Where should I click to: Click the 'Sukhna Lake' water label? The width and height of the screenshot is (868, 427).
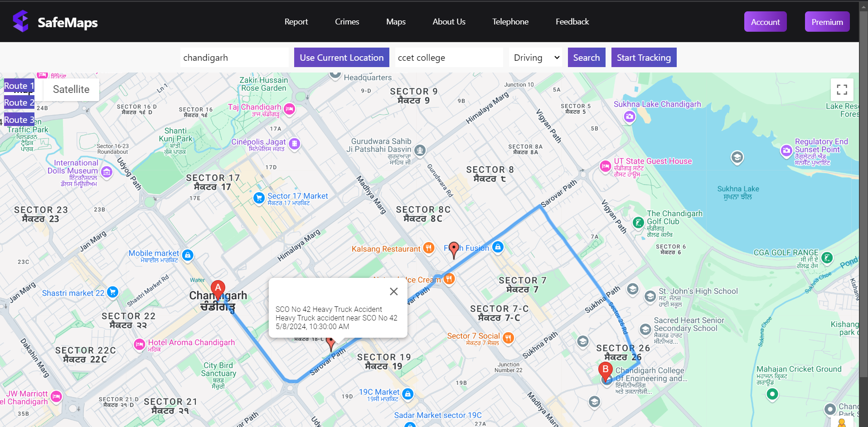click(x=738, y=189)
